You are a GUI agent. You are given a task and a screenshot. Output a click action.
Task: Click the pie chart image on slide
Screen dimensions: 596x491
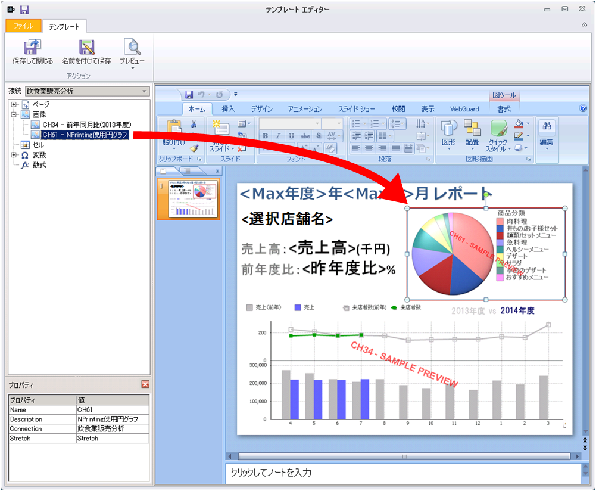pos(486,254)
